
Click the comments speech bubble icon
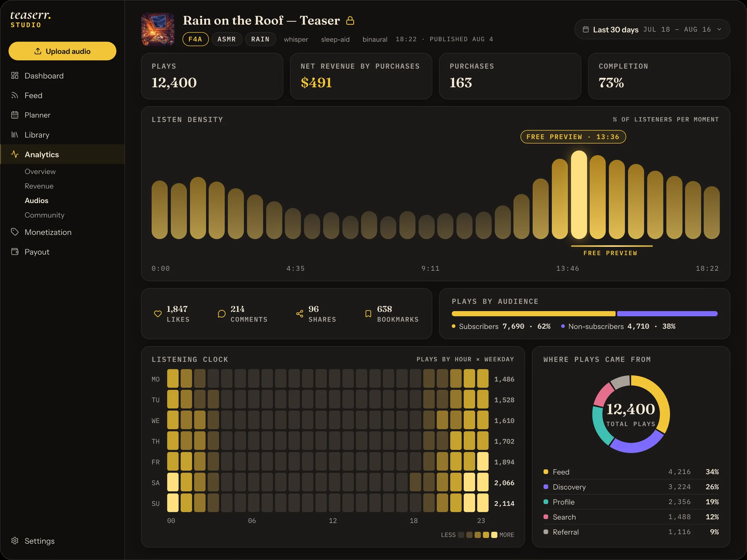221,314
